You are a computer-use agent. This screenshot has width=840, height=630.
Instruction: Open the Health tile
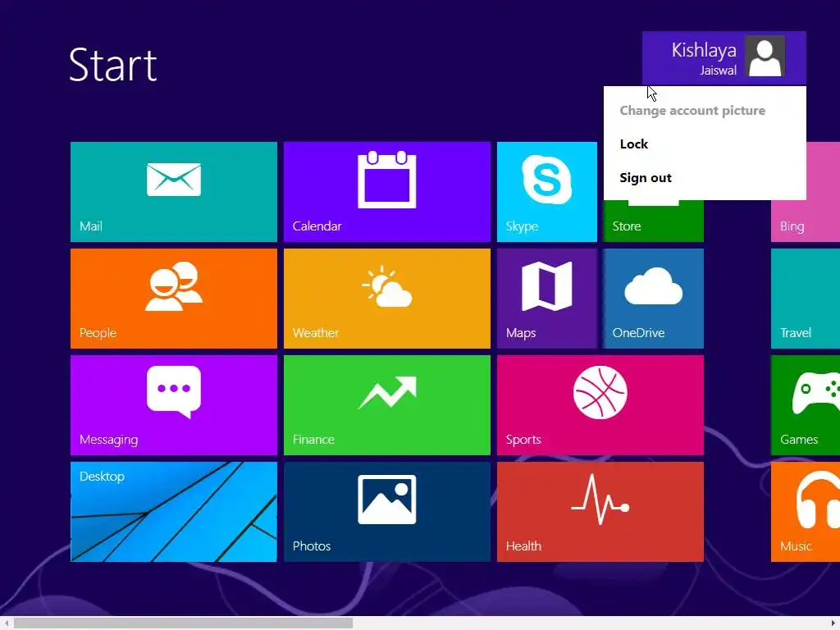(600, 512)
